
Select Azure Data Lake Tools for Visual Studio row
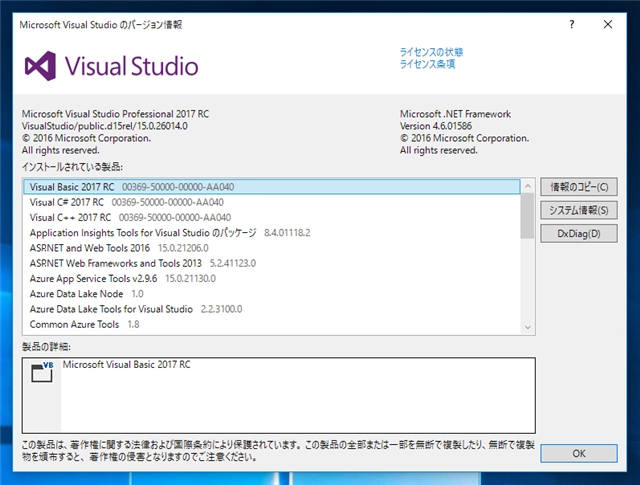point(272,309)
